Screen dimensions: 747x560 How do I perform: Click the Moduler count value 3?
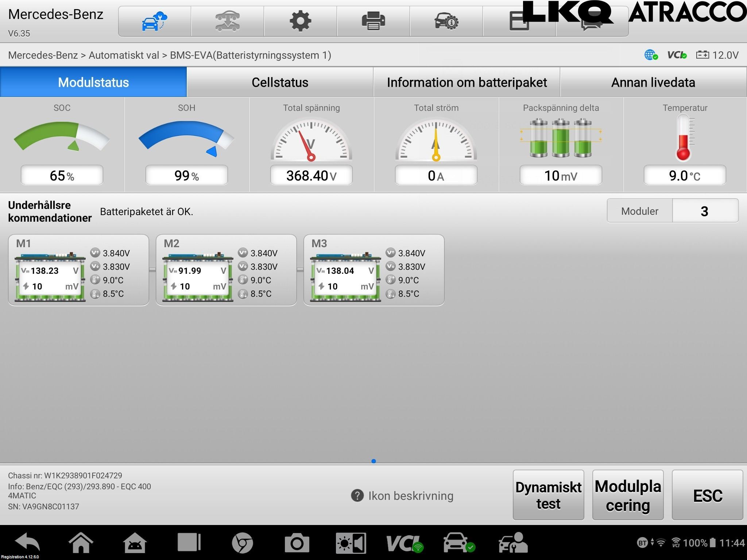[x=705, y=211]
